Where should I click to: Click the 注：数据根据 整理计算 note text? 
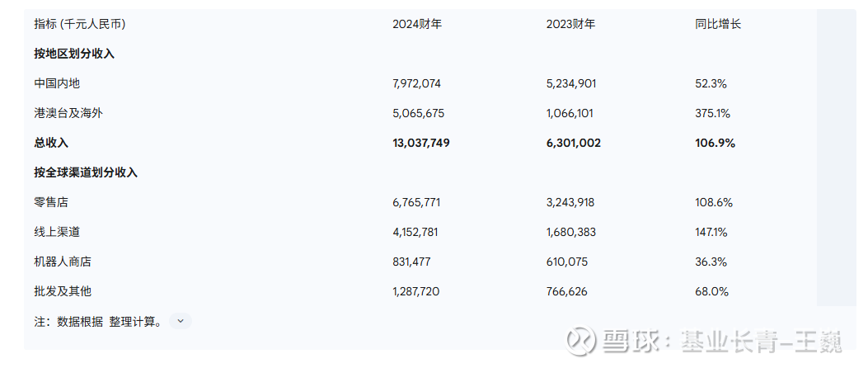click(x=98, y=321)
